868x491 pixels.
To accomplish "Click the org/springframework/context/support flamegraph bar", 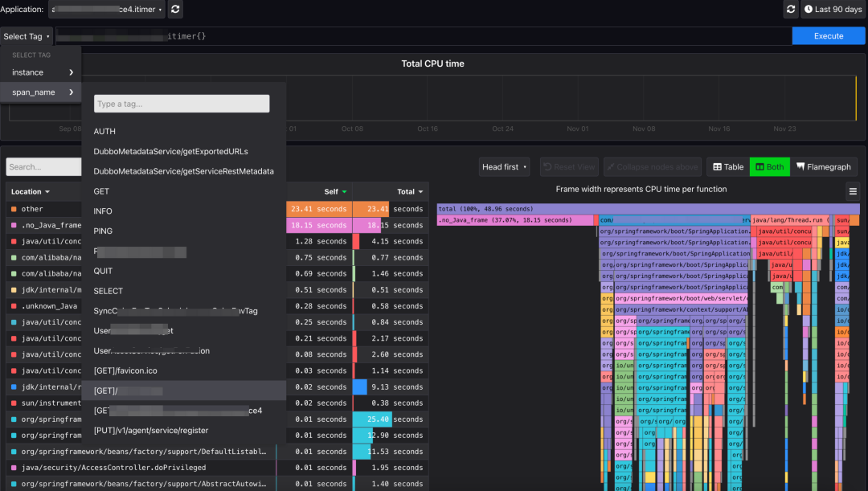I will (681, 310).
